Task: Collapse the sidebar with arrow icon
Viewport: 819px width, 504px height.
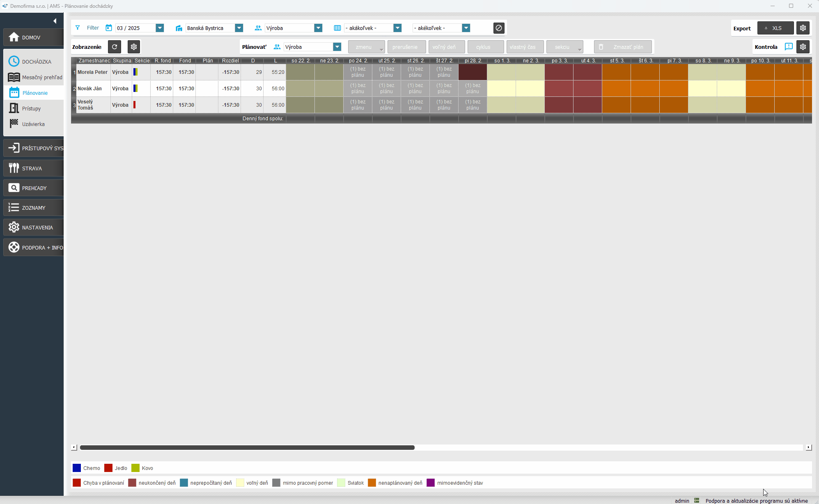Action: coord(55,21)
